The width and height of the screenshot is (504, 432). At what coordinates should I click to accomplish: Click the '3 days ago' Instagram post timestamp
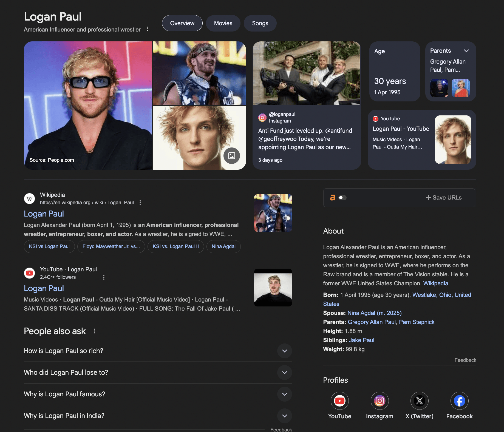[x=270, y=160]
